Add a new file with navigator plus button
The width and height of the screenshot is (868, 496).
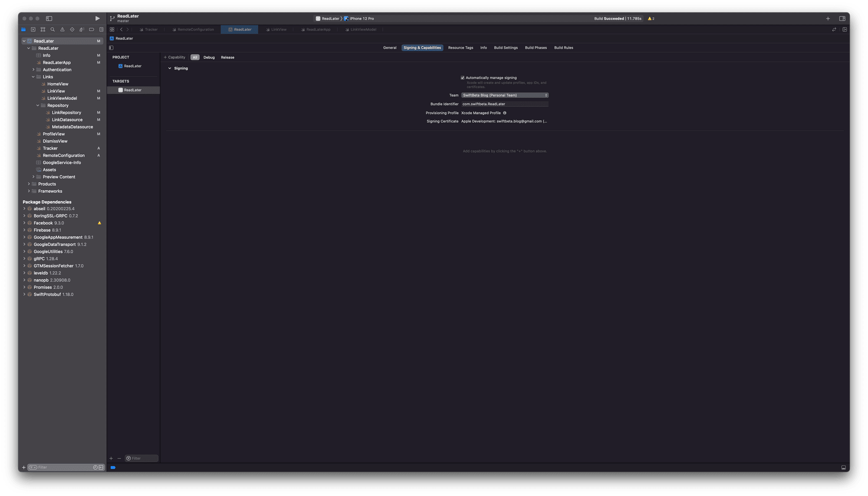[x=24, y=467]
